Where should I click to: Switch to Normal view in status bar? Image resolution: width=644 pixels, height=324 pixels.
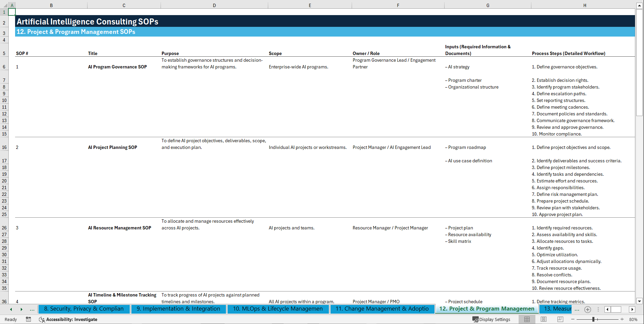coord(527,319)
